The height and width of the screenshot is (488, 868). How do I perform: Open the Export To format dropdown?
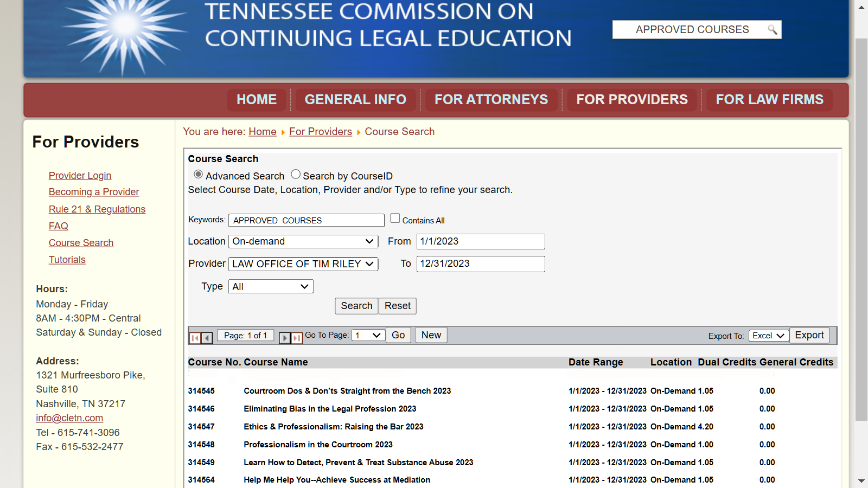(768, 335)
